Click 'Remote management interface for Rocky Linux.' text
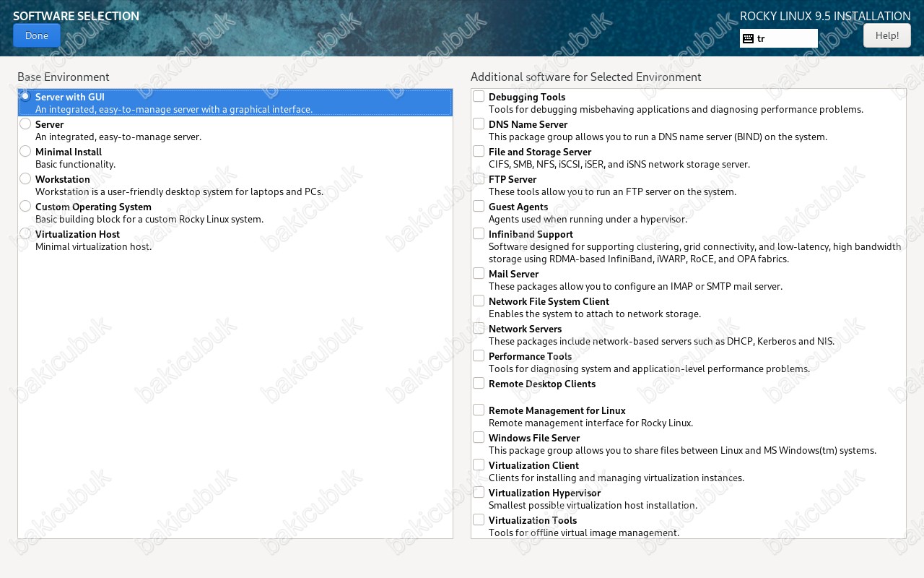 590,423
